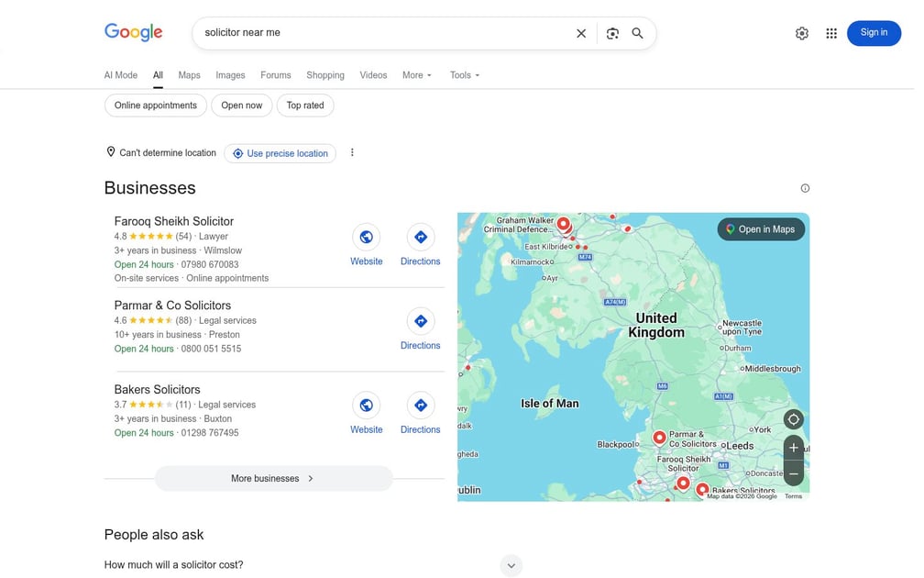924x578 pixels.
Task: Click Parmar & Co Solicitors map pin
Action: point(659,438)
